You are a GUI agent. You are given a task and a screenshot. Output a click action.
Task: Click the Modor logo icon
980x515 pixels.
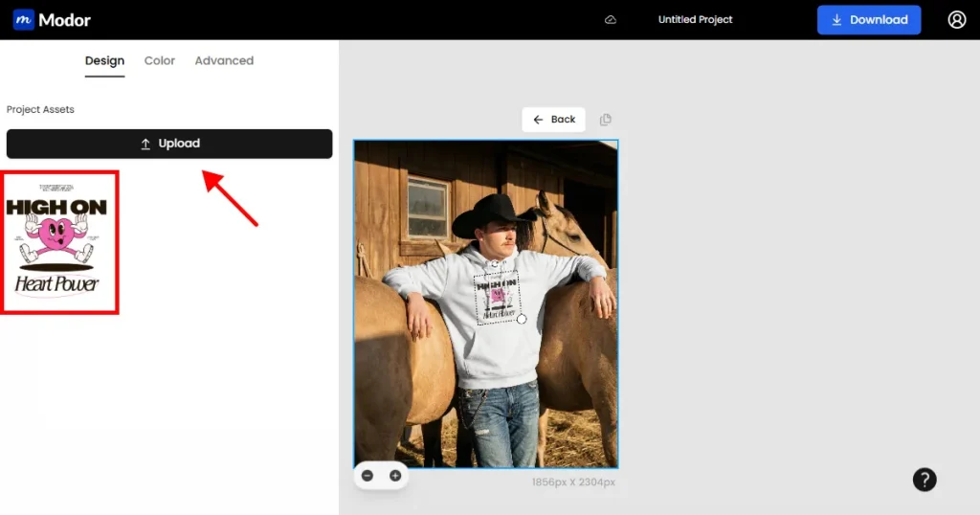(x=24, y=20)
